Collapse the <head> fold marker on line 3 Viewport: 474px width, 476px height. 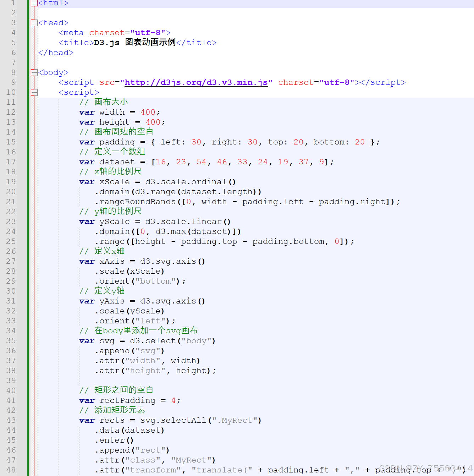pos(34,22)
